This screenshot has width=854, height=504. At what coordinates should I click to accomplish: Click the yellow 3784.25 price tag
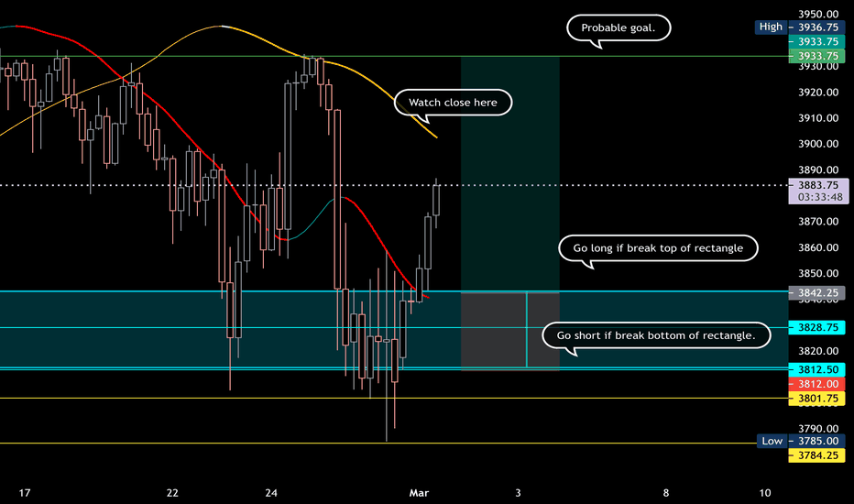(817, 455)
